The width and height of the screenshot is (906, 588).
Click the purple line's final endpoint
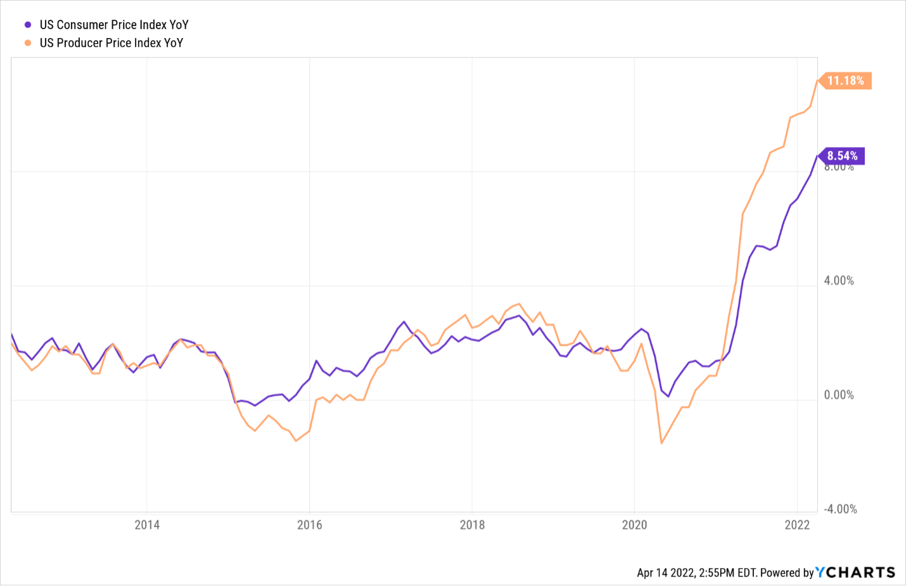817,156
